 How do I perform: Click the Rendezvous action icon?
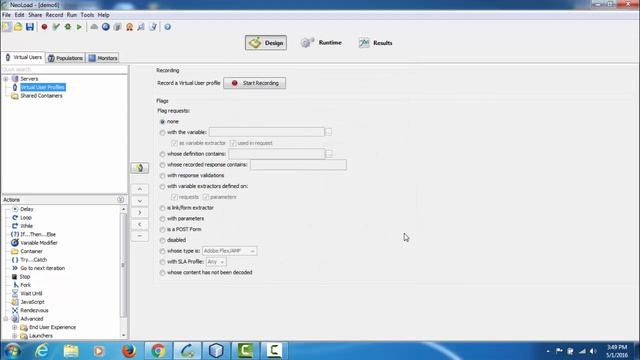15,310
